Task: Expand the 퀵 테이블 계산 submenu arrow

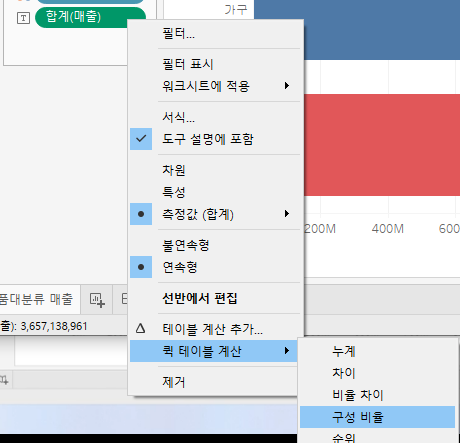Action: [x=287, y=351]
